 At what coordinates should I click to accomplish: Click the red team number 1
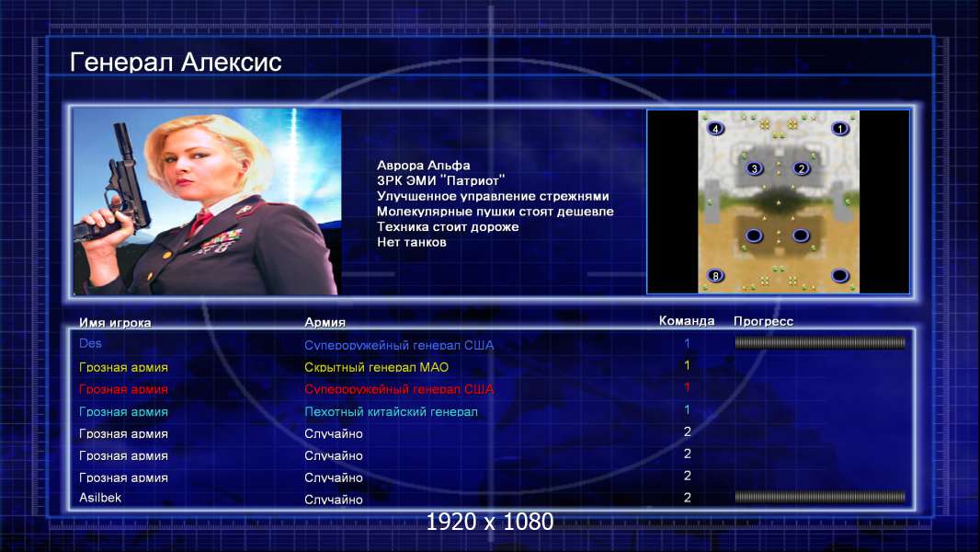pyautogui.click(x=687, y=387)
